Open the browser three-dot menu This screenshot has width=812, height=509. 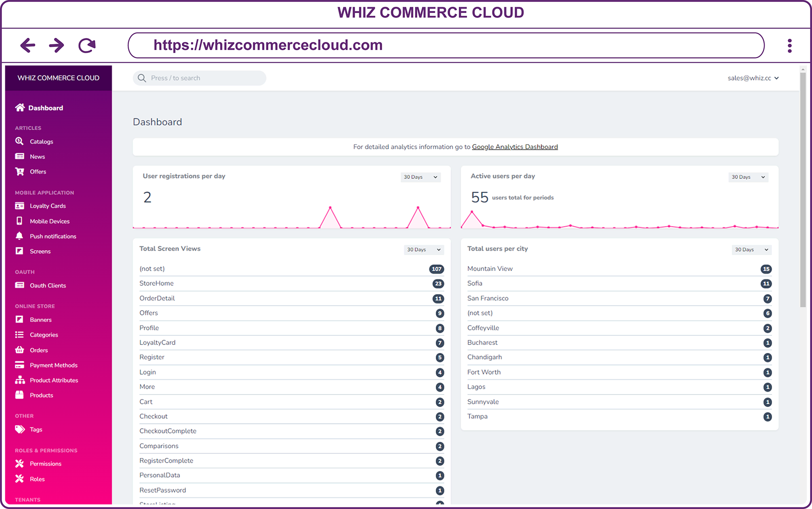(x=789, y=46)
